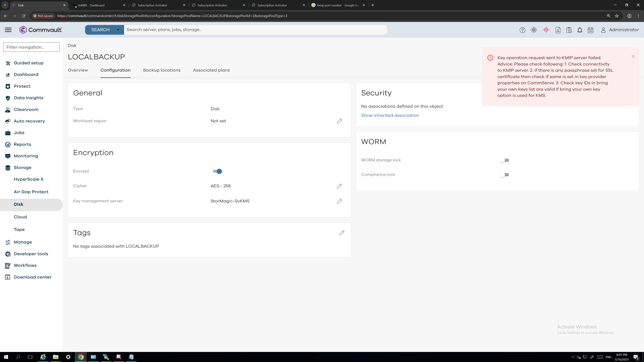Go to Dashboard in the sidebar

tap(26, 74)
